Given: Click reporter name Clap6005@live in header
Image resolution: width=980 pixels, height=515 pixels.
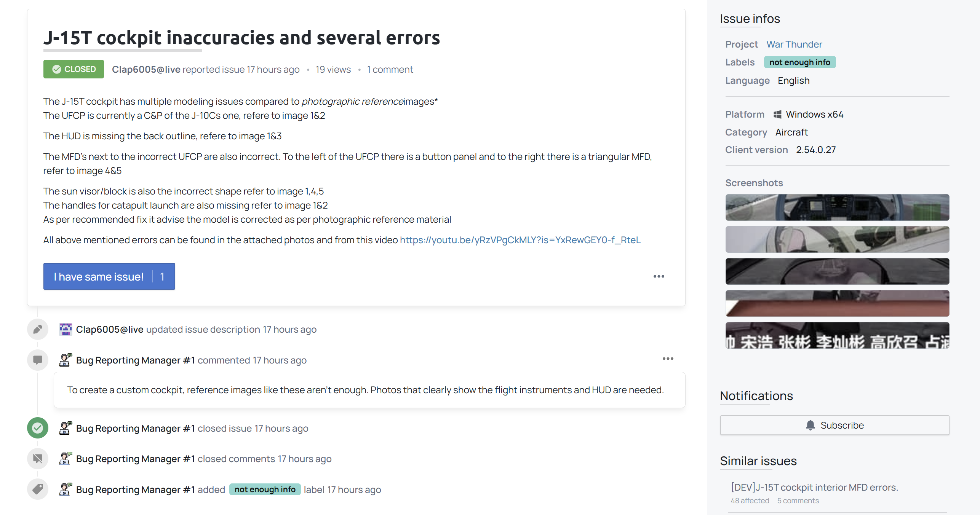Looking at the screenshot, I should pyautogui.click(x=146, y=70).
